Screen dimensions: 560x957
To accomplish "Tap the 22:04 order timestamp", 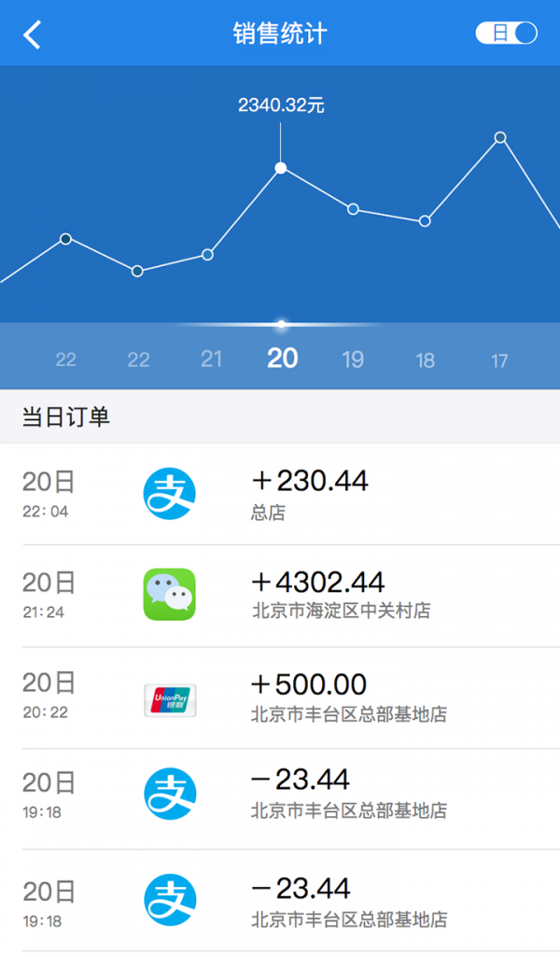I will tap(46, 512).
